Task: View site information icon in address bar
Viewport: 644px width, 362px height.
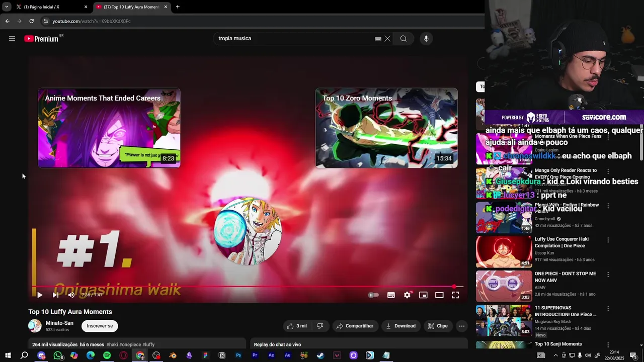Action: (x=46, y=21)
